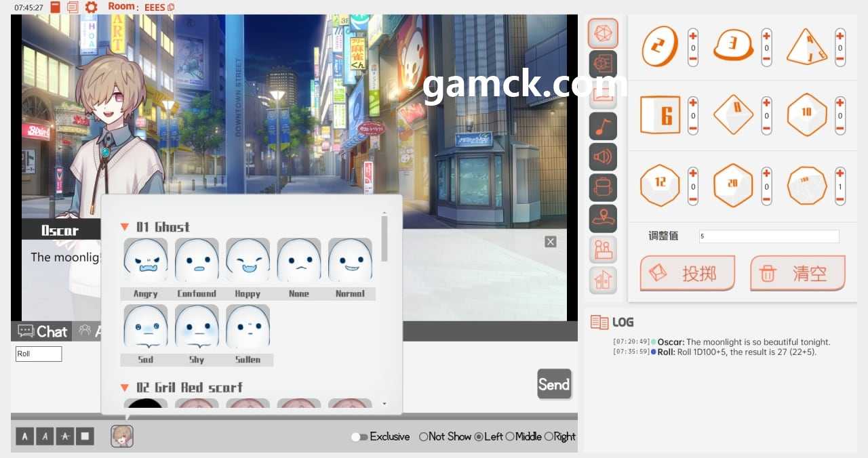The height and width of the screenshot is (458, 868).
Task: Collapse the 02 Gril Red scarf group
Action: tap(125, 388)
